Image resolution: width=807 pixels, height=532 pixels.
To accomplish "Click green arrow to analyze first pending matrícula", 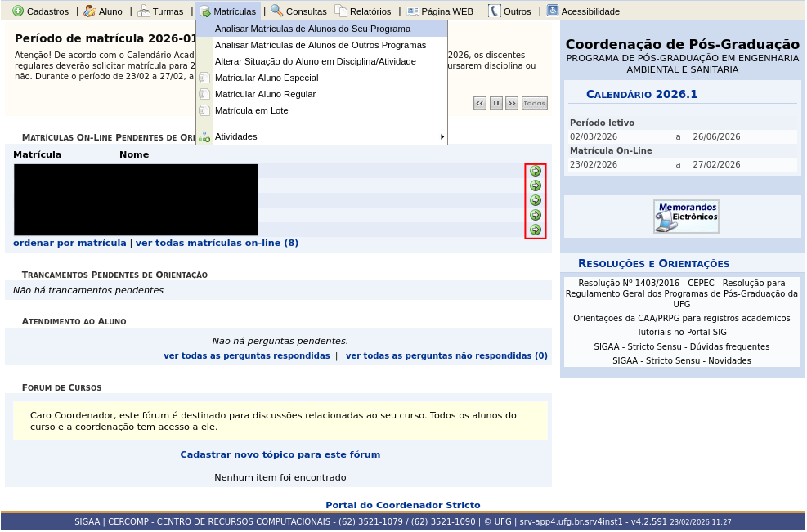I will tap(536, 172).
